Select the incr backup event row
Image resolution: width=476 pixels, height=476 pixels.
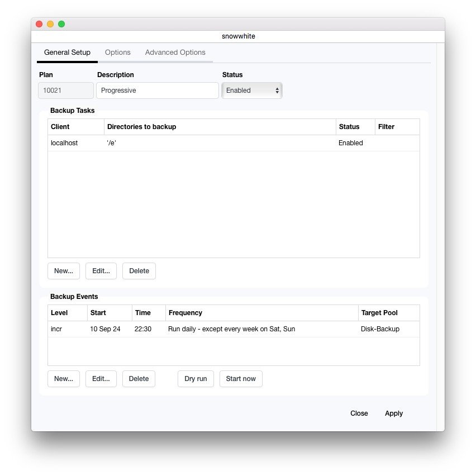click(x=233, y=329)
